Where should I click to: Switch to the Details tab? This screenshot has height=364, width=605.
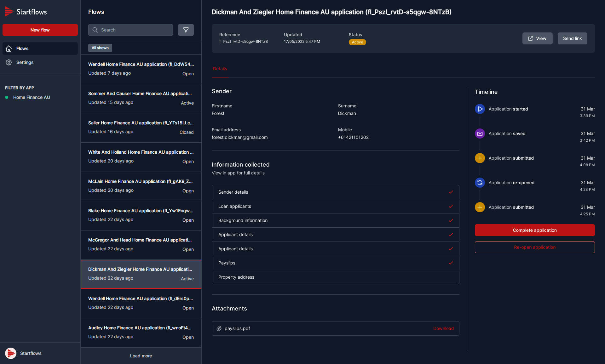click(220, 69)
